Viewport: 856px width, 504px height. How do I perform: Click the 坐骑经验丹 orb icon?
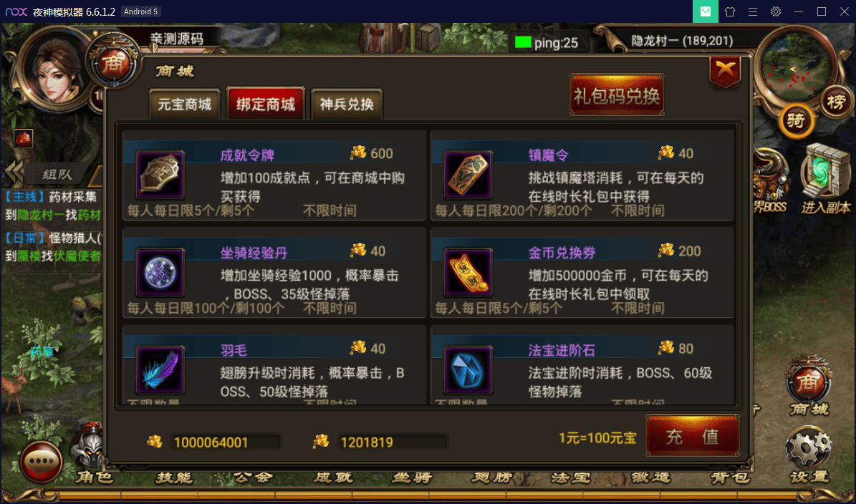pyautogui.click(x=160, y=272)
